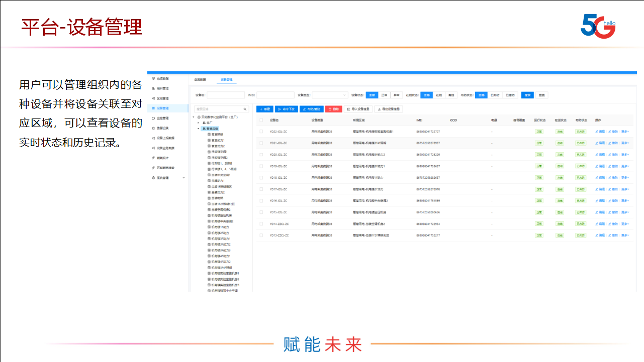644x362 pixels.
Task: Expand 更多 menu for device YD20-JDL-ZC
Action: [x=625, y=155]
